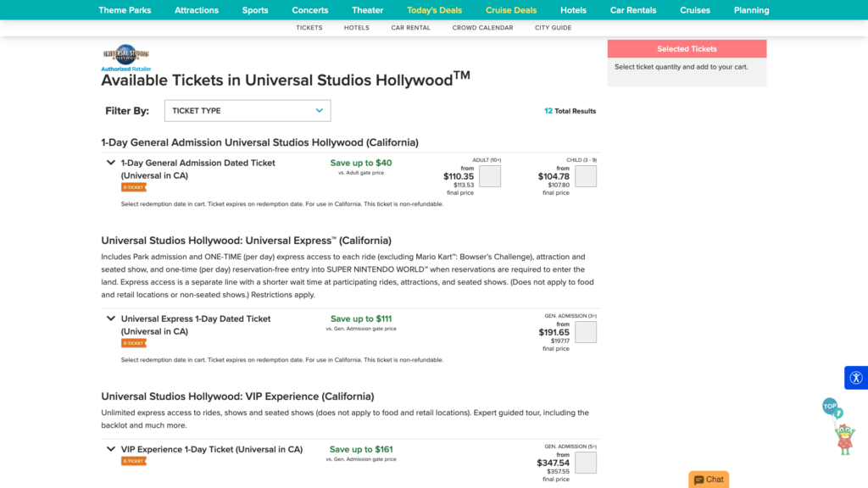Viewport: 868px width, 488px height.
Task: Open the Hotels menu in top navigation
Action: click(x=574, y=10)
